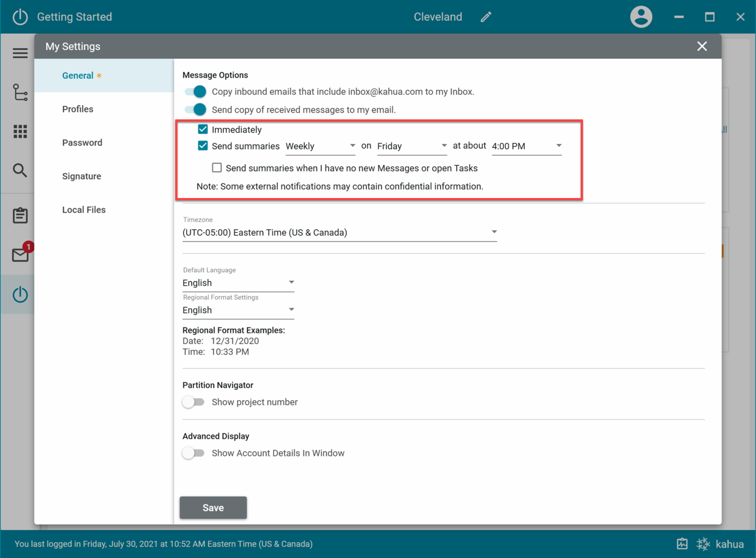This screenshot has height=558, width=756.
Task: Click the Save button
Action: [213, 507]
